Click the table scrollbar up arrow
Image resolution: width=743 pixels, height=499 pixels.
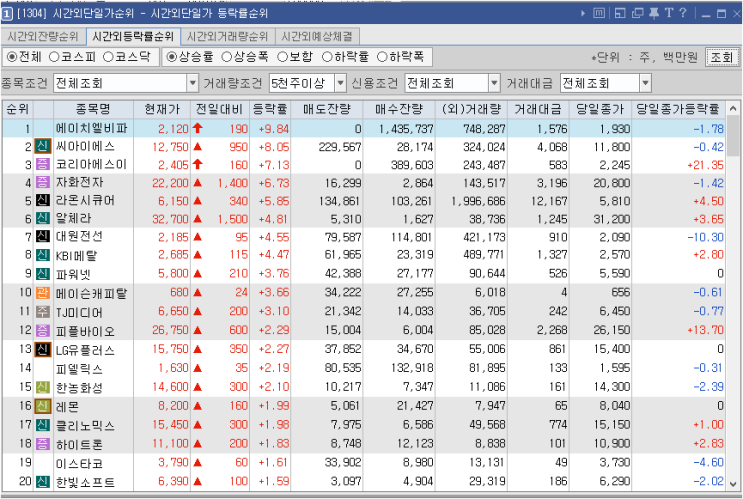[733, 109]
